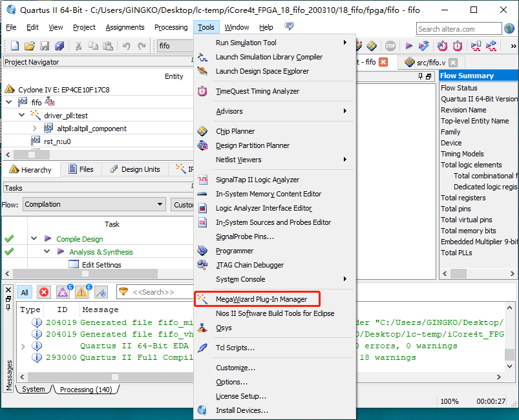
Task: Close the fifo document tab
Action: click(383, 62)
